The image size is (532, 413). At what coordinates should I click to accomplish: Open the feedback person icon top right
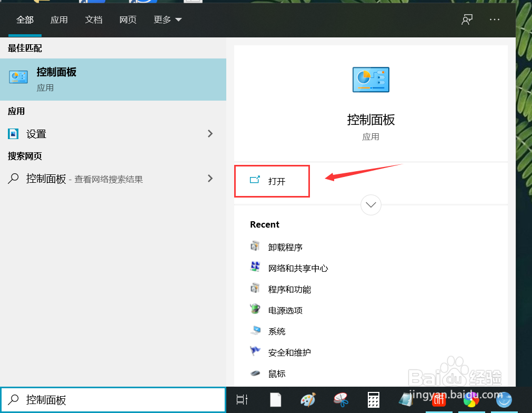[x=467, y=19]
